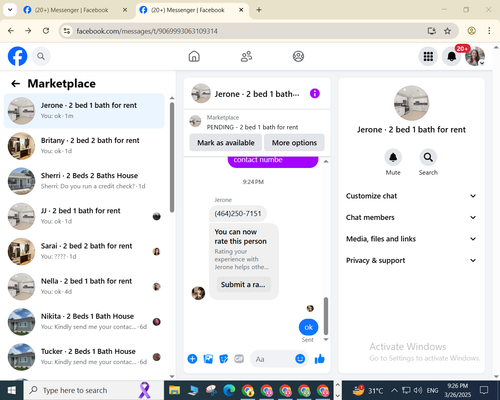Click the back arrow beside Marketplace
Image resolution: width=500 pixels, height=400 pixels.
[15, 83]
